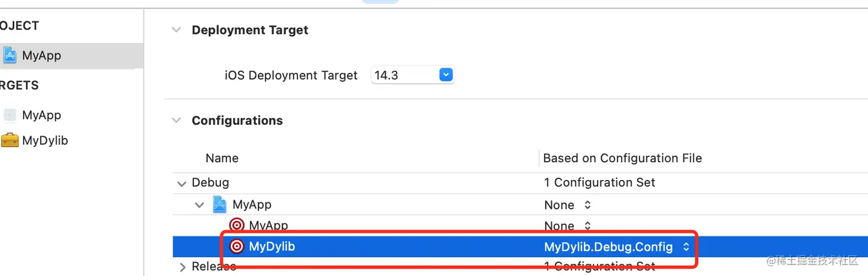
Task: Click the MyApp project icon under Debug
Action: click(x=220, y=204)
